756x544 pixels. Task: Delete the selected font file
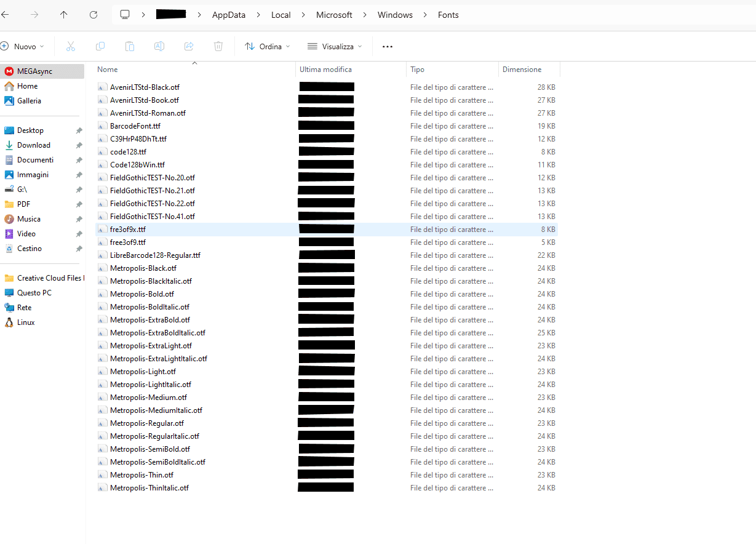[x=218, y=46]
